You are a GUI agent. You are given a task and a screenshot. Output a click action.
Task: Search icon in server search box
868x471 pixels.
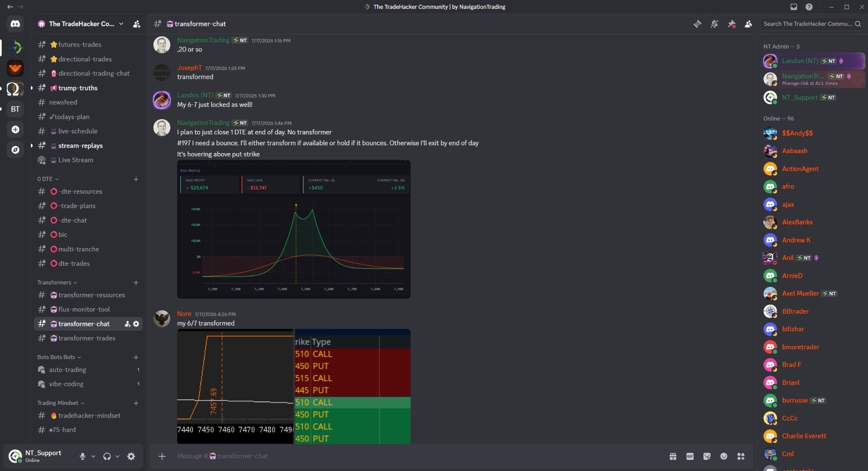coord(858,24)
